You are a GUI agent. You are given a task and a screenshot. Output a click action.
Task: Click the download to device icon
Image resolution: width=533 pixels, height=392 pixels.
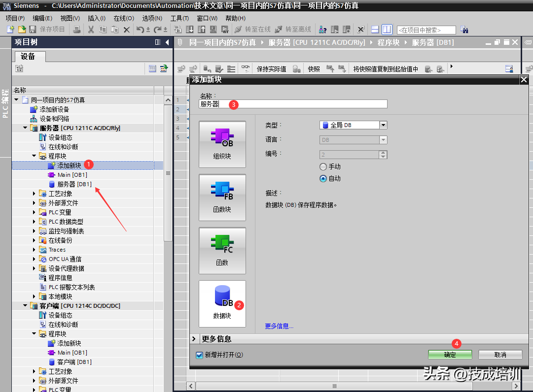click(190, 30)
